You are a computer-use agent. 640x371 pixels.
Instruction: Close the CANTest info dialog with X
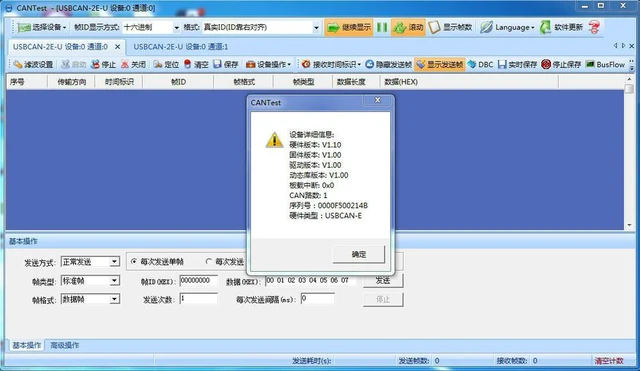click(378, 100)
